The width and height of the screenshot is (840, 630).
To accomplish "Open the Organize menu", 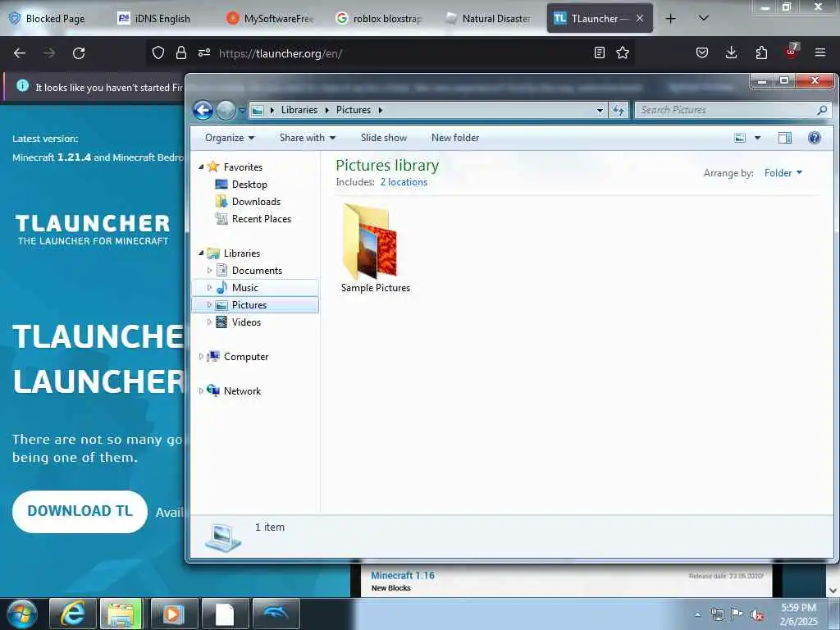I will (x=230, y=138).
